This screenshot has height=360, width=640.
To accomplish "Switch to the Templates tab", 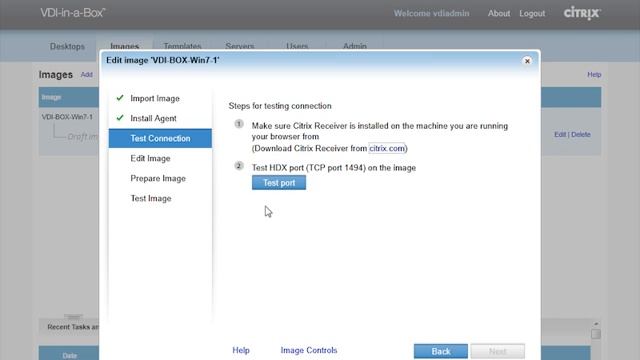I will click(182, 46).
